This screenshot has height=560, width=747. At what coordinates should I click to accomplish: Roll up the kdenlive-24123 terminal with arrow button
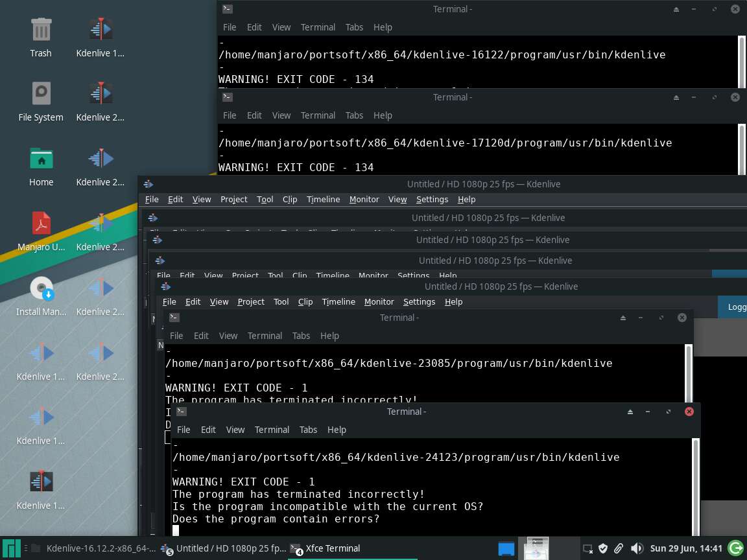point(630,412)
